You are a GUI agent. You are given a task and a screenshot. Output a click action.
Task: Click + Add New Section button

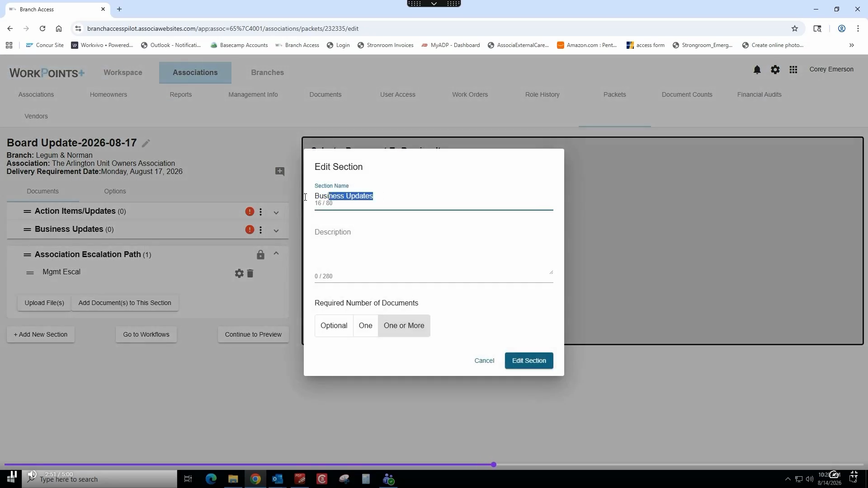[41, 334]
